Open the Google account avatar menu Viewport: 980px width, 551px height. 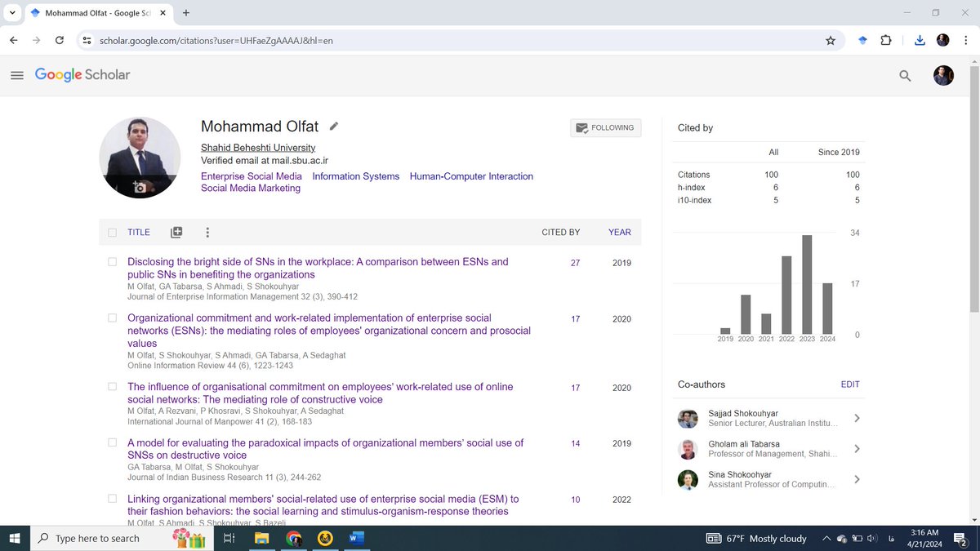pyautogui.click(x=943, y=75)
